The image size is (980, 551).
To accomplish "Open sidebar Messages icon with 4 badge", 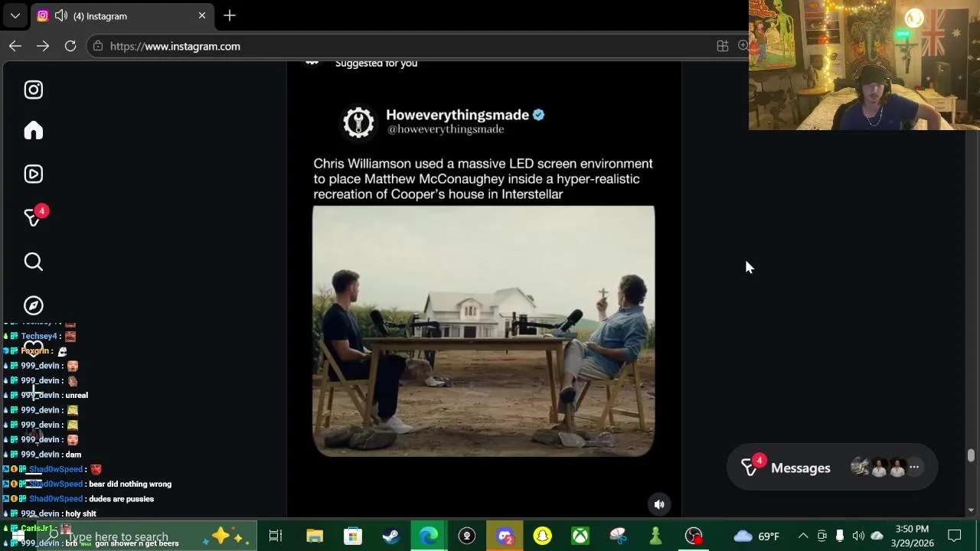I will pyautogui.click(x=33, y=217).
